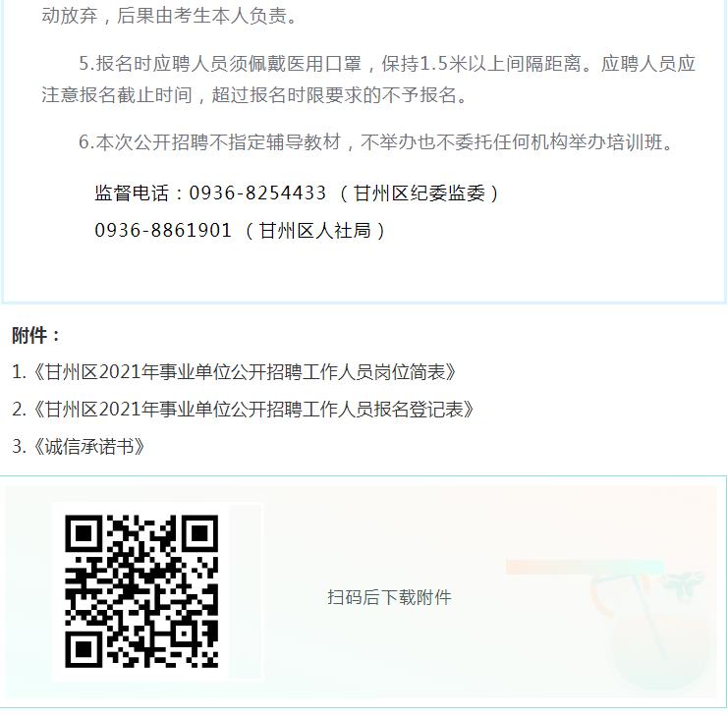Click the line 超过报名时限要求的不予报名
Image resolution: width=728 pixels, height=716 pixels.
(339, 94)
